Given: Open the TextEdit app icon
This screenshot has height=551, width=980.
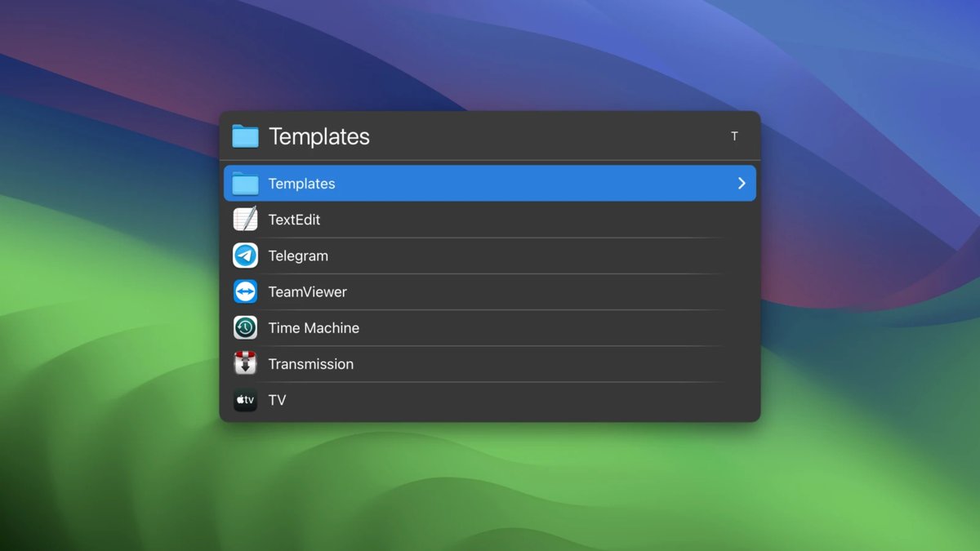Looking at the screenshot, I should (245, 219).
